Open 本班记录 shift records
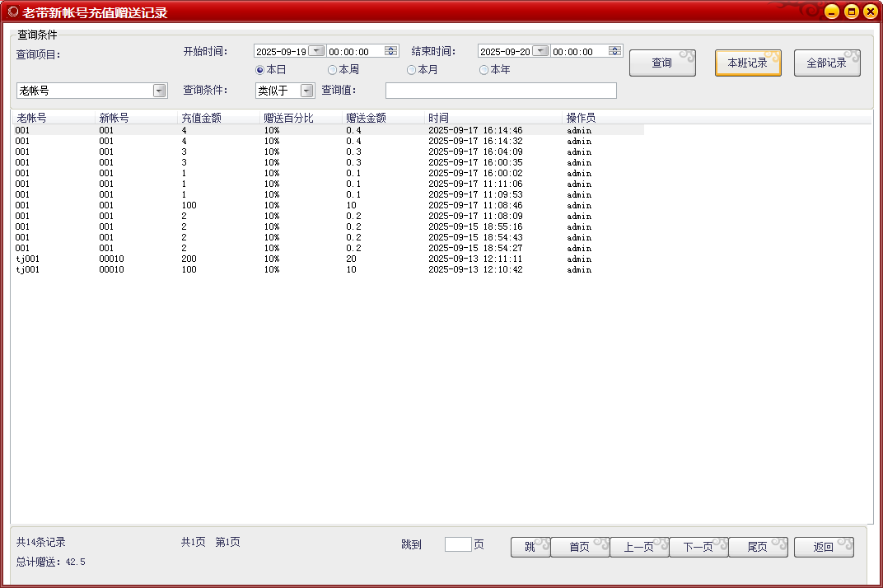This screenshot has width=883, height=588. [x=747, y=62]
